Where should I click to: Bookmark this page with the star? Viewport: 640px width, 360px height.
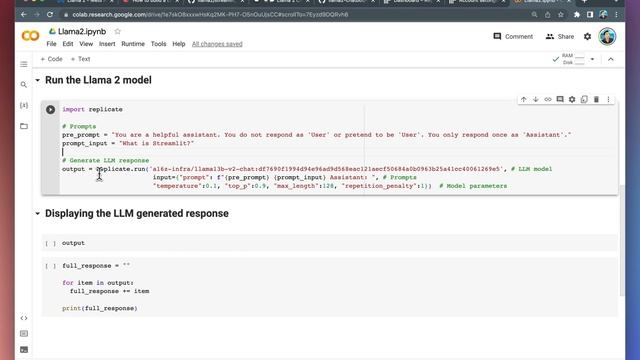pos(561,15)
